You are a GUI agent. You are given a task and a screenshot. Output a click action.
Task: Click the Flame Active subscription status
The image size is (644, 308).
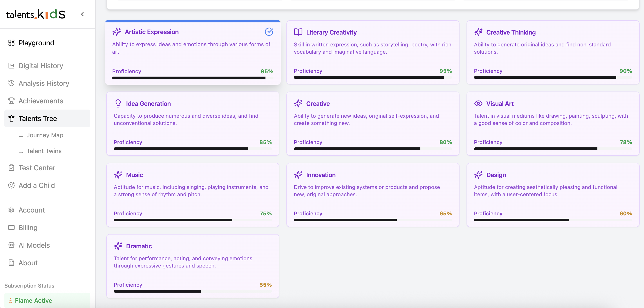point(47,300)
